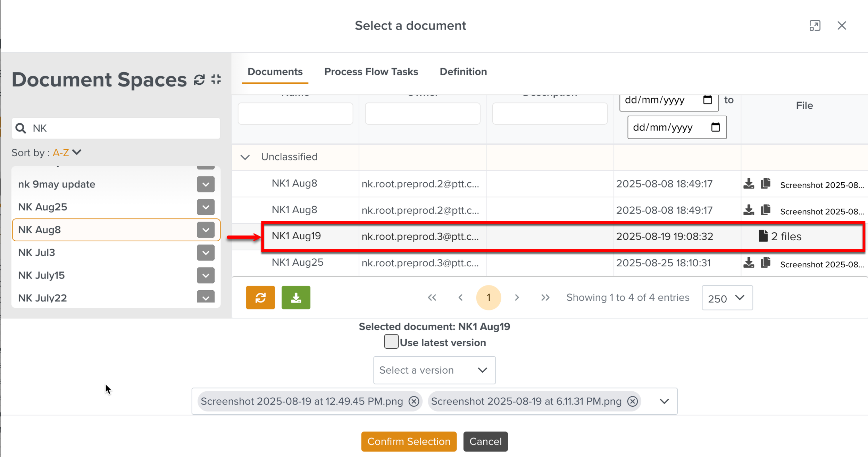The width and height of the screenshot is (868, 457).
Task: Expand NK Aug25 space dropdown arrow
Action: point(206,207)
